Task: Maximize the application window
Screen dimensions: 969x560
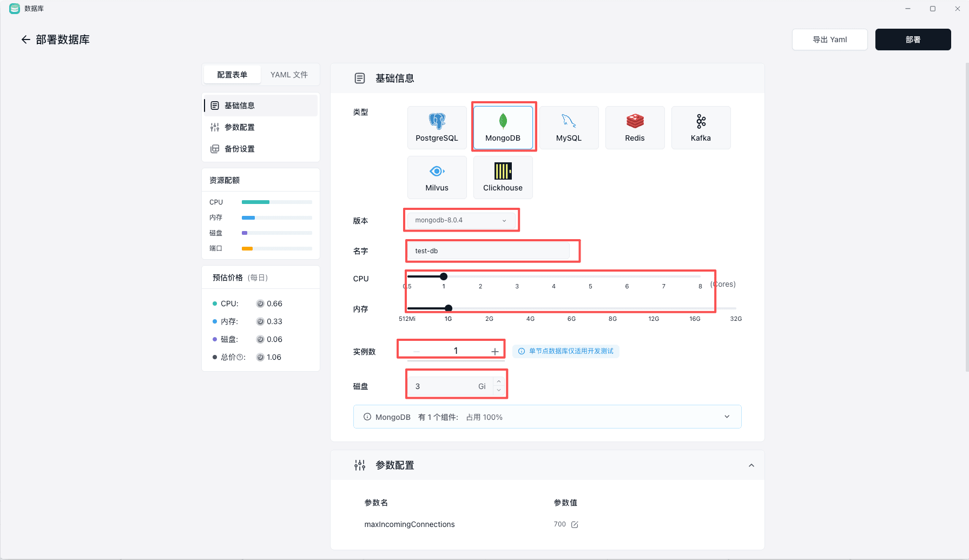Action: pos(933,9)
